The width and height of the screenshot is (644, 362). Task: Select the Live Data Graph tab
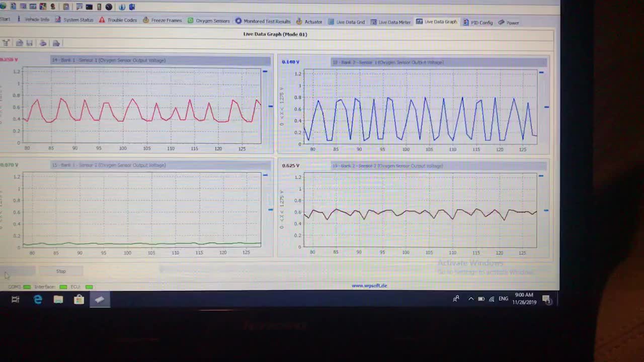pos(436,22)
